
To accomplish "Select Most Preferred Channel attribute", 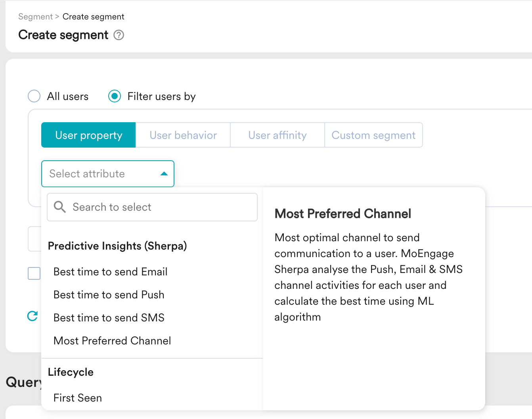I will point(112,341).
